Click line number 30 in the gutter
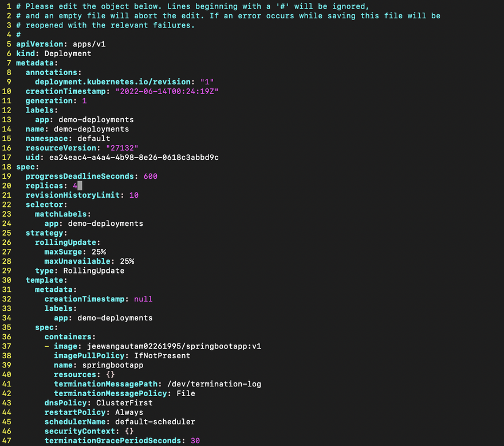Screen dimensions: 504x446 [7, 280]
